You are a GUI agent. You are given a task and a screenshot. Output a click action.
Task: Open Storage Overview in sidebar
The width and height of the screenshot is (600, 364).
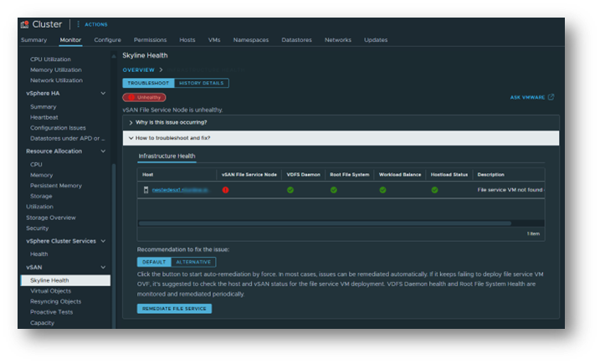pos(51,218)
